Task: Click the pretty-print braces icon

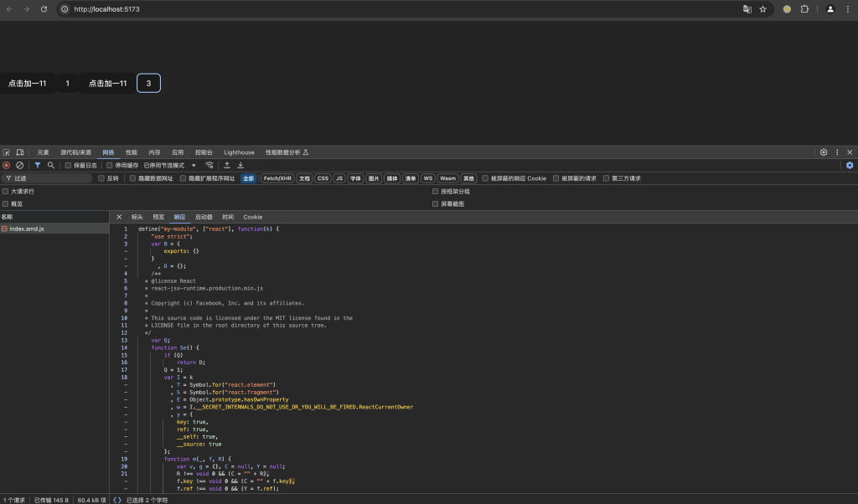Action: pos(117,500)
